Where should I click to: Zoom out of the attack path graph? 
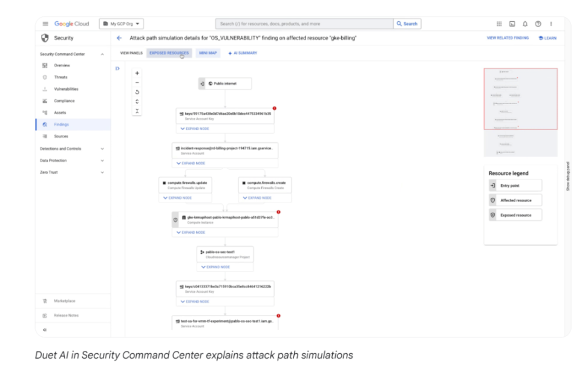click(x=137, y=82)
